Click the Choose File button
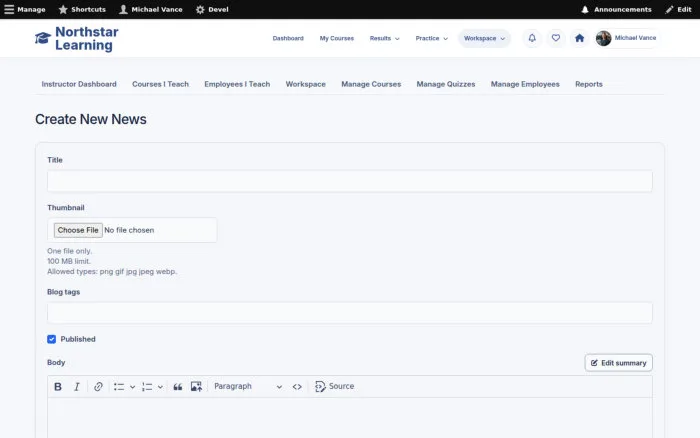The image size is (700, 438). pos(78,230)
